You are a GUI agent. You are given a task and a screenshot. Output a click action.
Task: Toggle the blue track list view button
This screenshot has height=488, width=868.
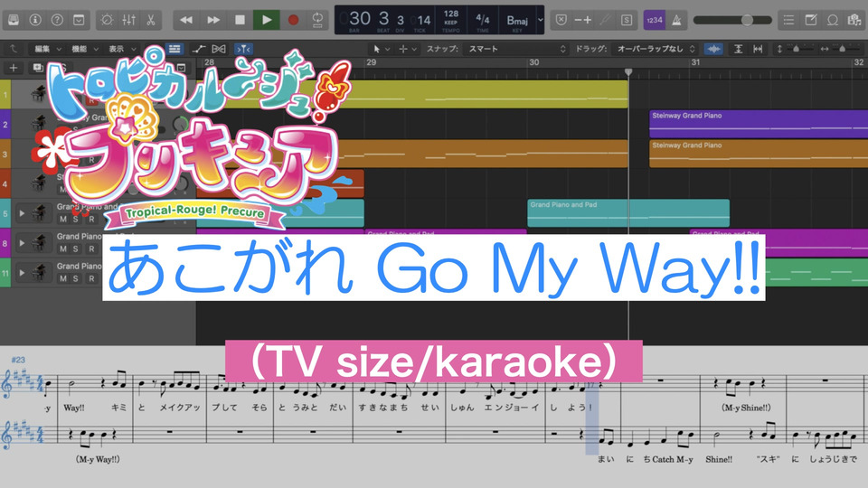[x=175, y=49]
